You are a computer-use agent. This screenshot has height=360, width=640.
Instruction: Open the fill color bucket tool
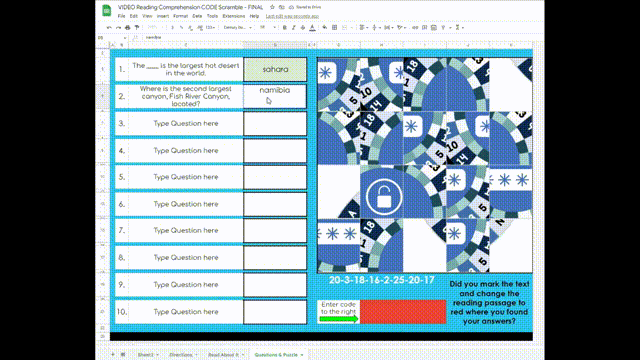point(324,28)
